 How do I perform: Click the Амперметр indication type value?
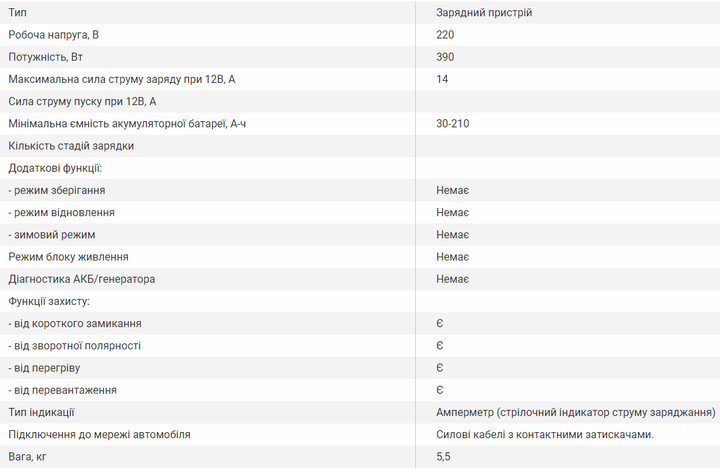[x=576, y=412]
